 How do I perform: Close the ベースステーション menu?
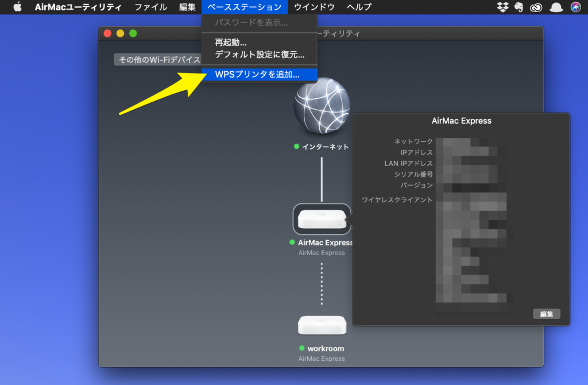click(x=245, y=7)
